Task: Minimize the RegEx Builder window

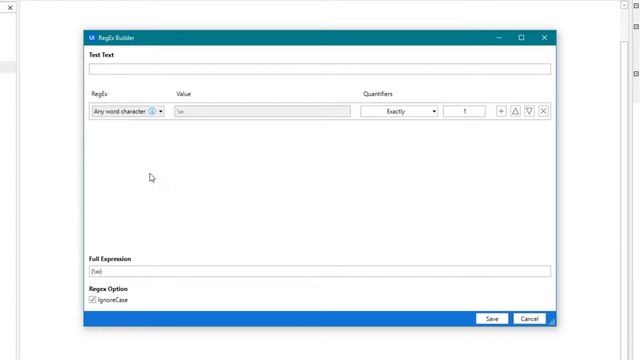Action: [499, 38]
